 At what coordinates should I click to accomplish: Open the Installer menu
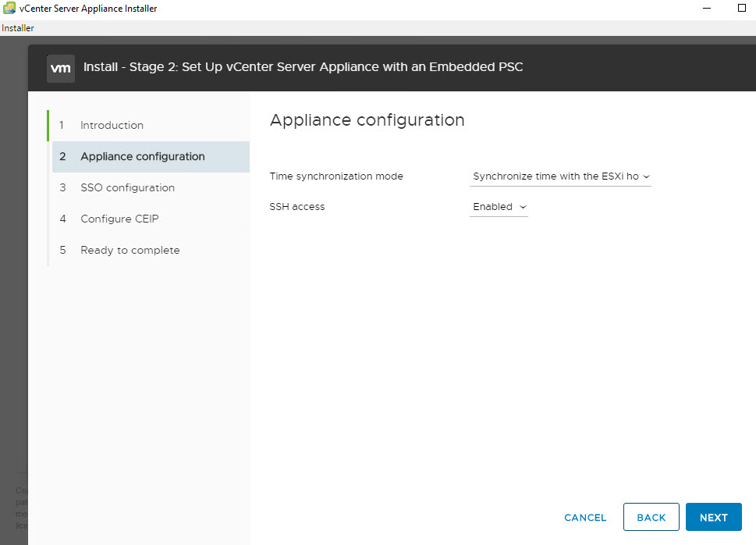[x=18, y=28]
